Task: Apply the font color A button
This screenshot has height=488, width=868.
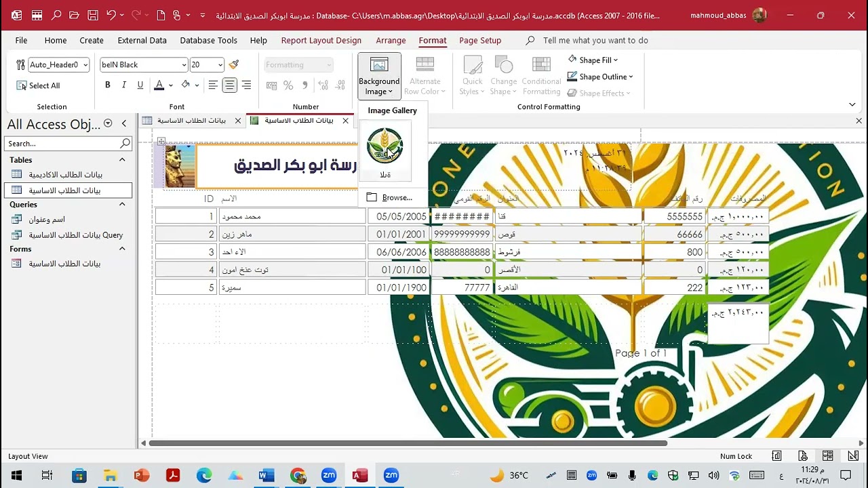Action: pyautogui.click(x=159, y=85)
